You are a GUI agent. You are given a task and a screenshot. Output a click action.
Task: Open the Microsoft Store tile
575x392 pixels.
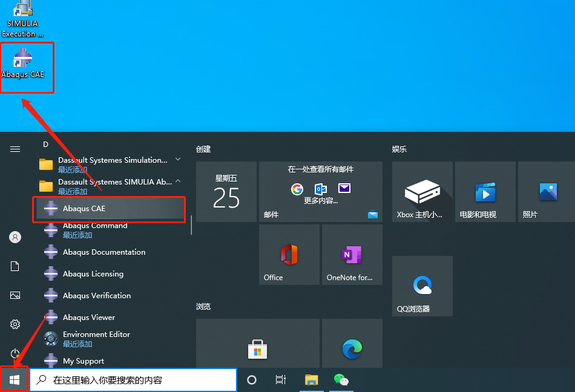point(258,343)
